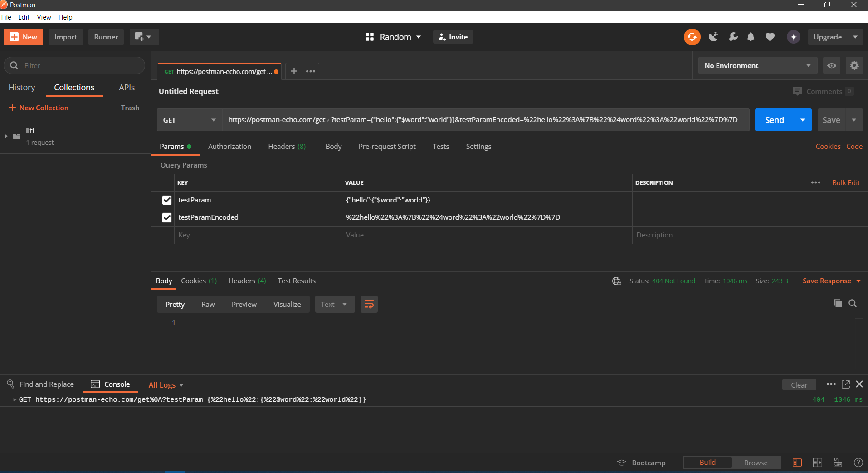This screenshot has width=868, height=473.
Task: Click the Import button
Action: 66,37
